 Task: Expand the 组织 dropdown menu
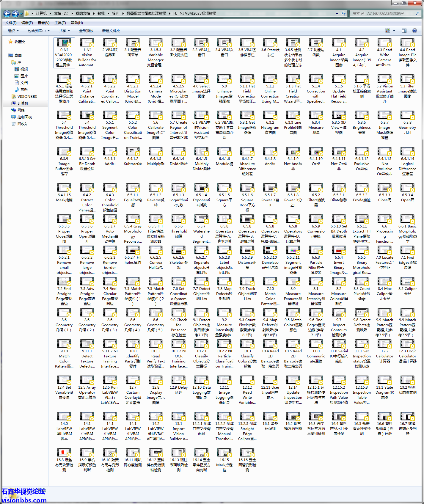(x=13, y=31)
